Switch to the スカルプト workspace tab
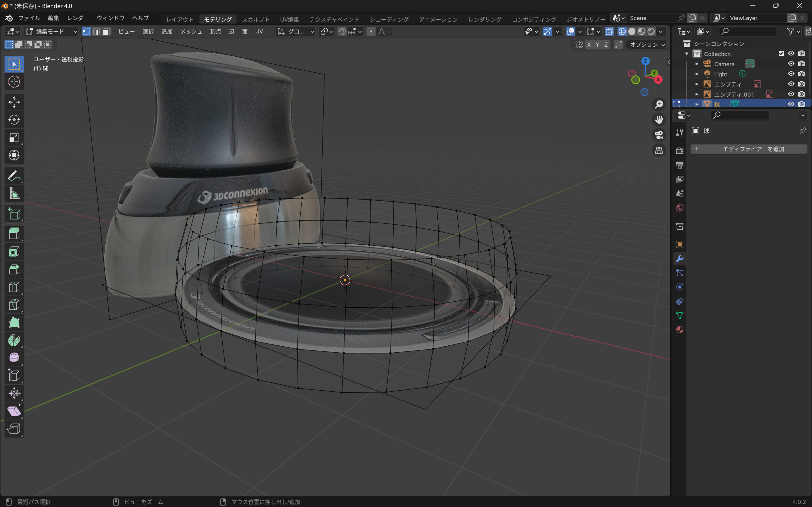 256,19
